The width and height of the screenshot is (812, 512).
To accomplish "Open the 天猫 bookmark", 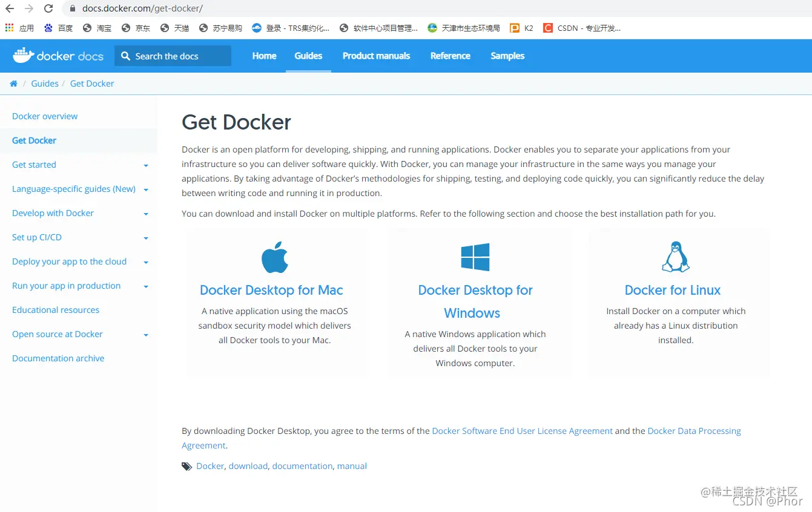I will tap(174, 28).
